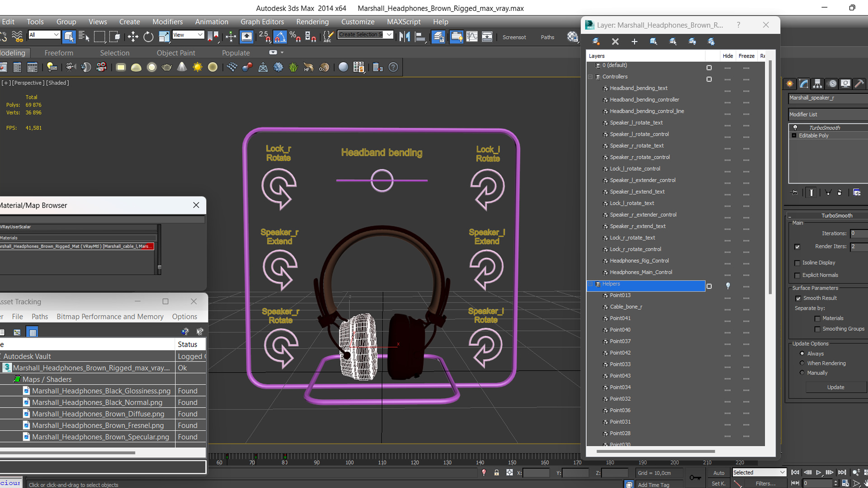Create new layer in Layer dialog
868x488 pixels.
(596, 42)
